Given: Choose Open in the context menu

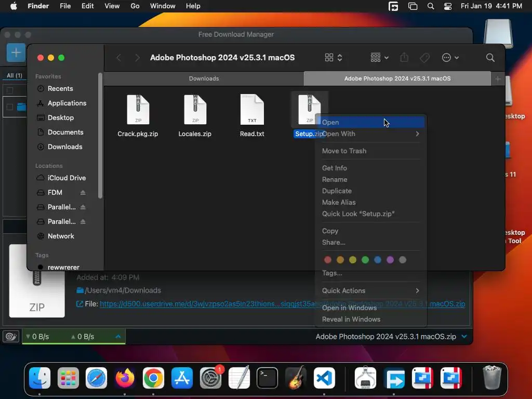Looking at the screenshot, I should tap(371, 122).
